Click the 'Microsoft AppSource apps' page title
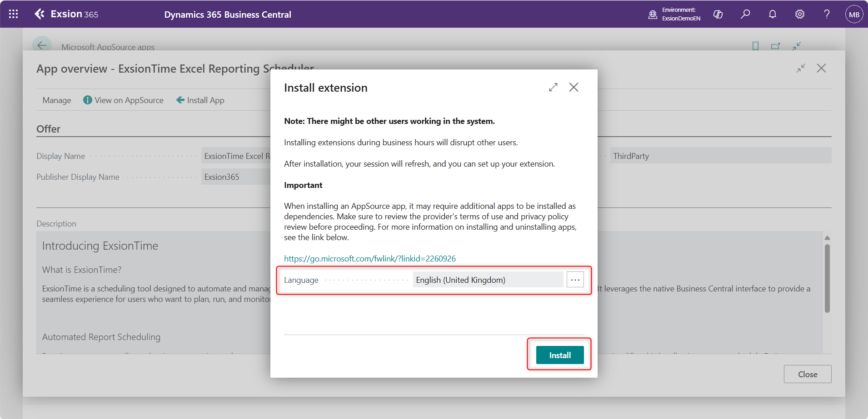Screen dimensions: 868x419 pos(108,47)
